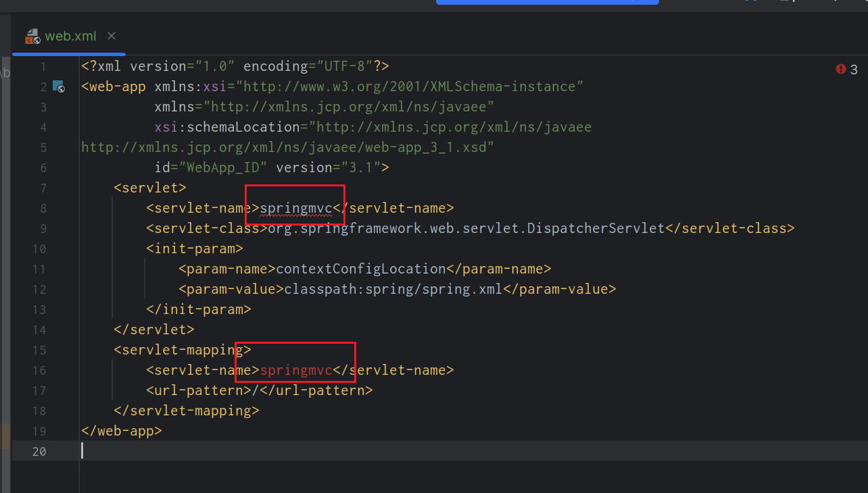Click line number 16 in the gutter

click(39, 370)
